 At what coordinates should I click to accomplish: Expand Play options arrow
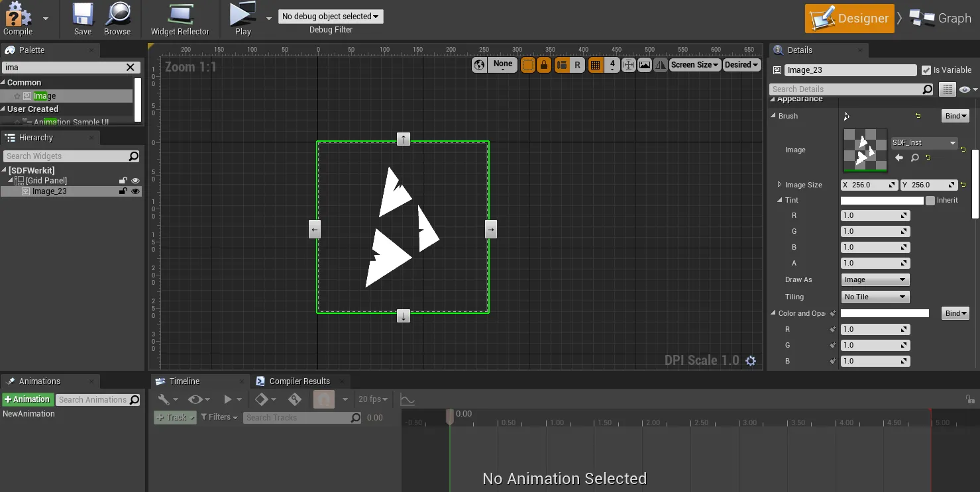pyautogui.click(x=268, y=18)
